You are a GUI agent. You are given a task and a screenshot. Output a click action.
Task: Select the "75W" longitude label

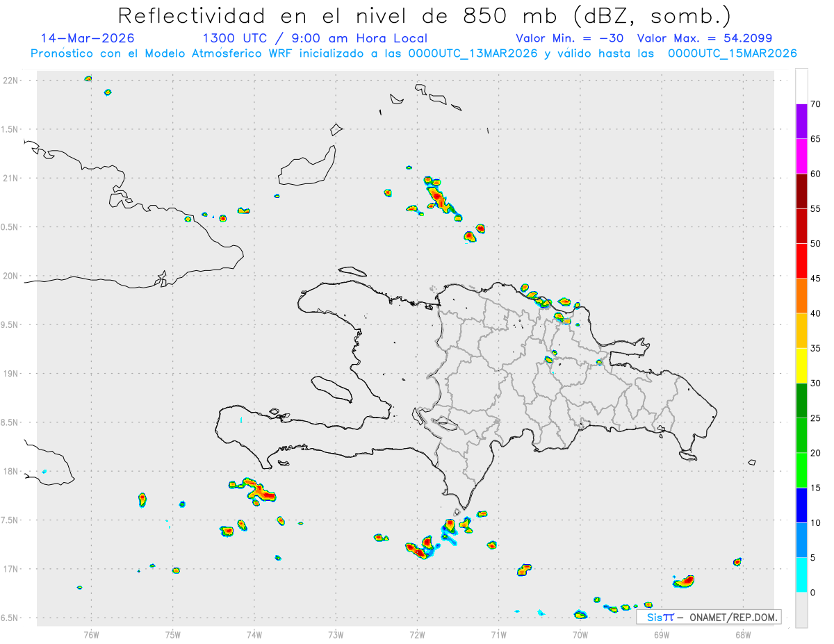tap(173, 634)
